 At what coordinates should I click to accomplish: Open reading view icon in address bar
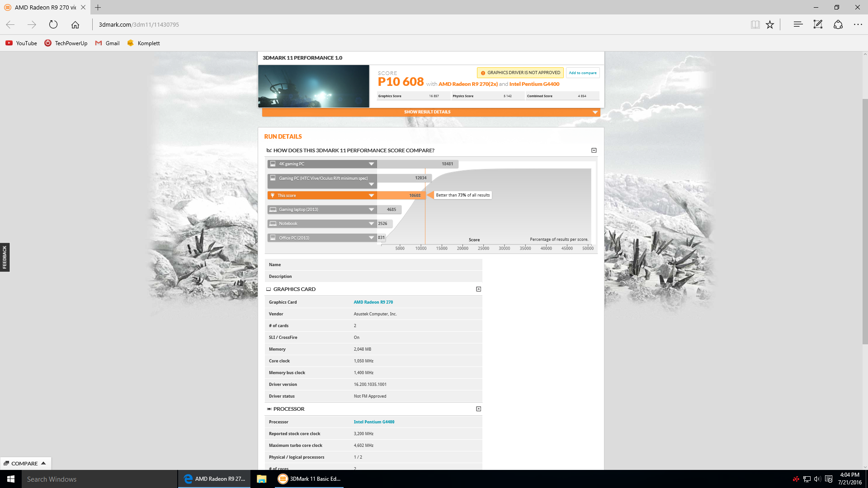755,24
